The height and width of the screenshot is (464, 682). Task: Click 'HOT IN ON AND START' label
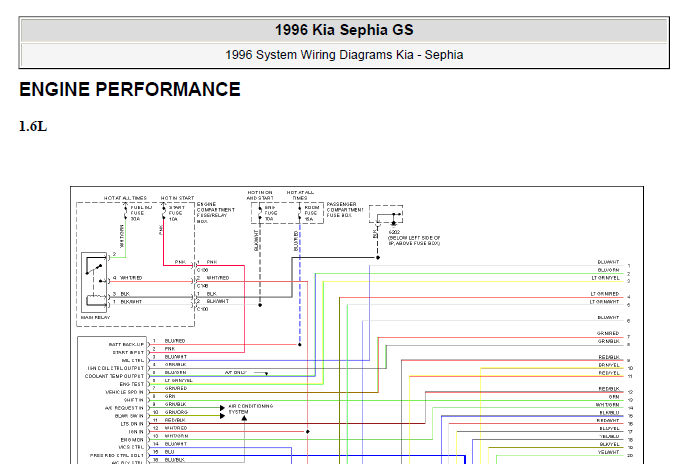[260, 195]
